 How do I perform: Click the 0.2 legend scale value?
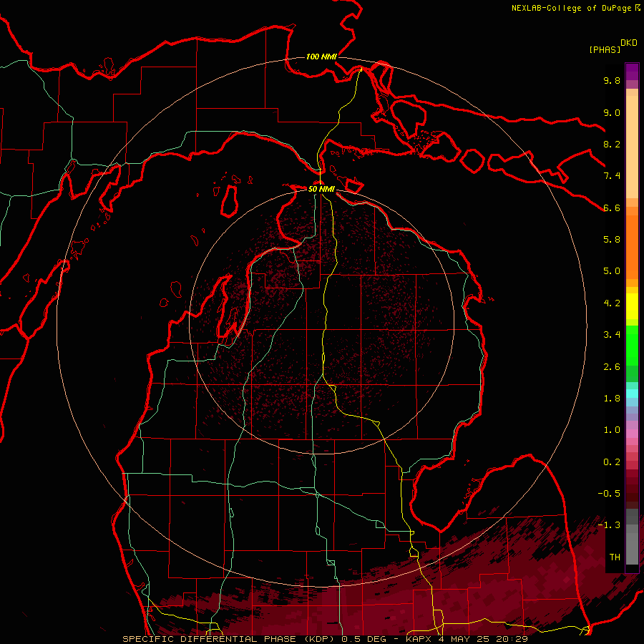[x=612, y=462]
